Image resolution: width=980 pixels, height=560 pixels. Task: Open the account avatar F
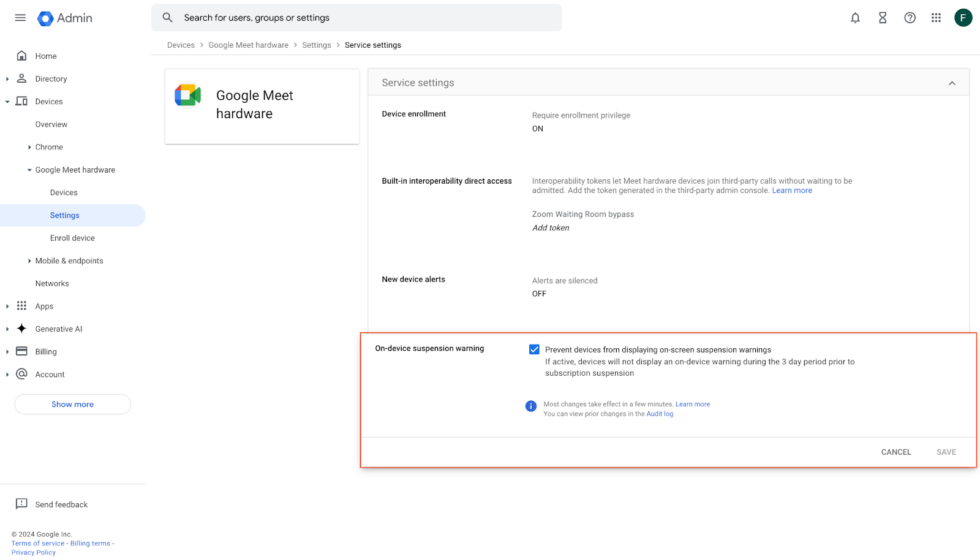click(x=963, y=18)
